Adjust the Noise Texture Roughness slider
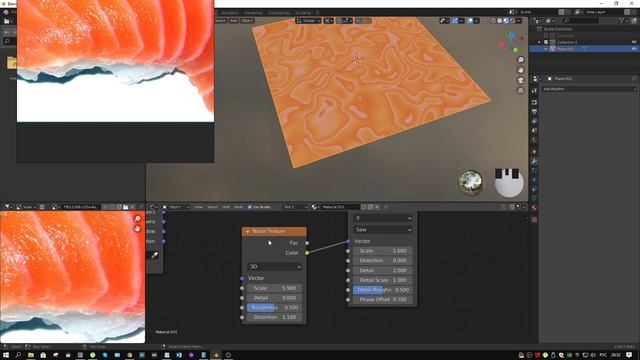640x360 pixels. (x=274, y=308)
